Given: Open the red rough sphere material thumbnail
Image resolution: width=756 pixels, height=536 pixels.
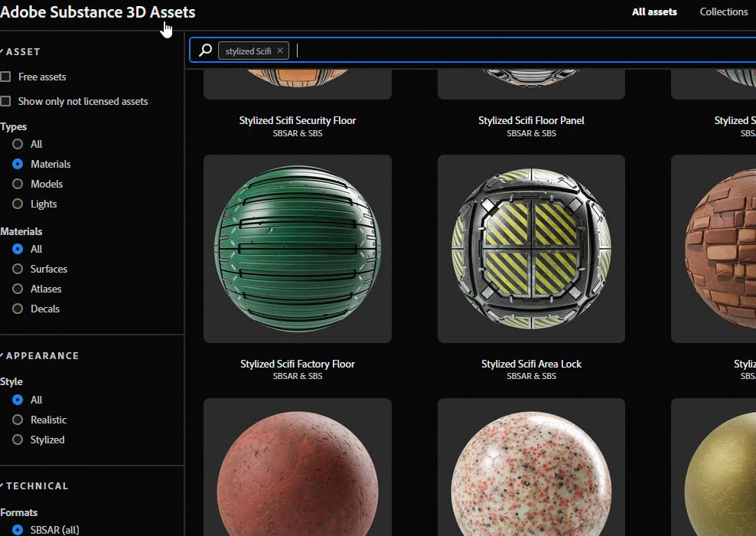Looking at the screenshot, I should click(298, 467).
